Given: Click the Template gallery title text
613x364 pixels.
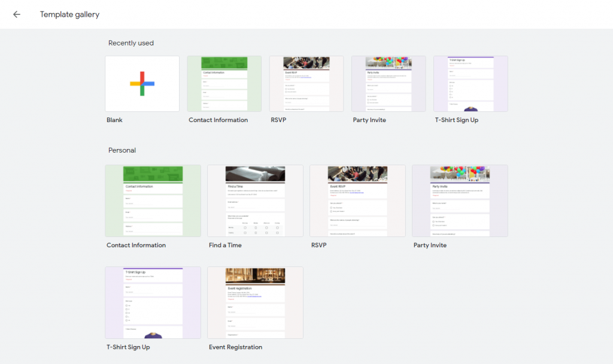Looking at the screenshot, I should point(69,14).
